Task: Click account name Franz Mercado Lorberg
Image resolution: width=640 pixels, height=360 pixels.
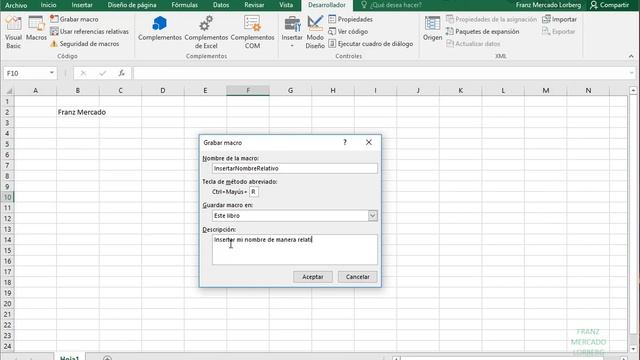Action: click(548, 5)
